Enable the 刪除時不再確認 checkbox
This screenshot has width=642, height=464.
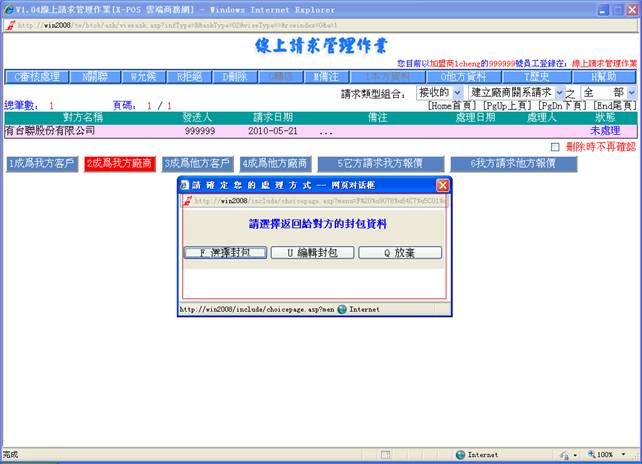tap(555, 147)
